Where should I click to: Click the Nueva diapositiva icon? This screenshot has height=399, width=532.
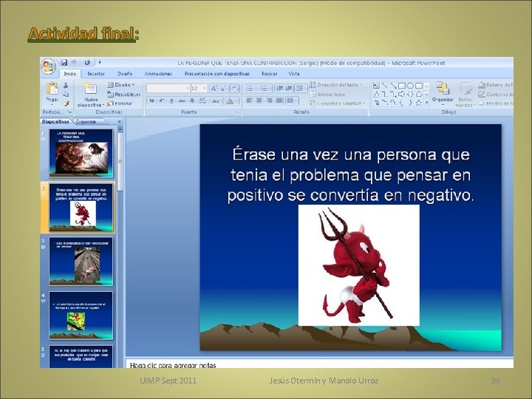coord(91,89)
